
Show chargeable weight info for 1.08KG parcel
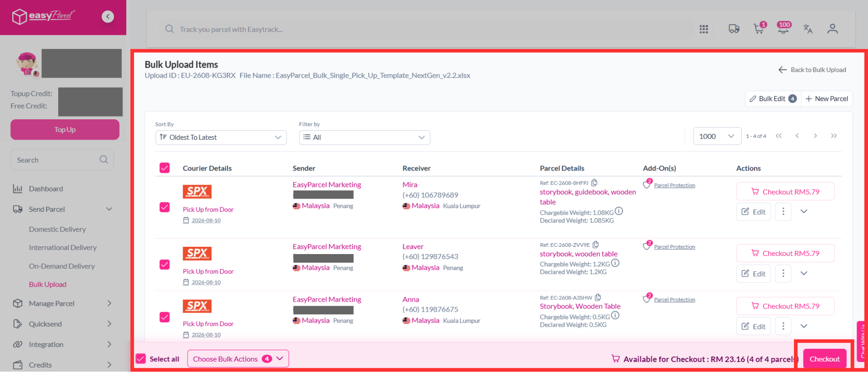pyautogui.click(x=619, y=211)
